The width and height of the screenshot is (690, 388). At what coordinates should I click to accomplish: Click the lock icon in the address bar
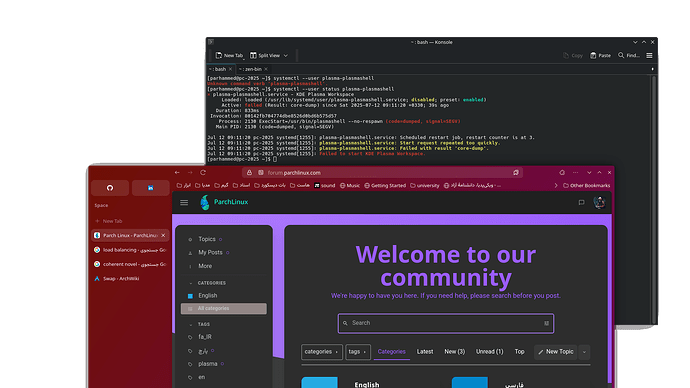pyautogui.click(x=249, y=172)
